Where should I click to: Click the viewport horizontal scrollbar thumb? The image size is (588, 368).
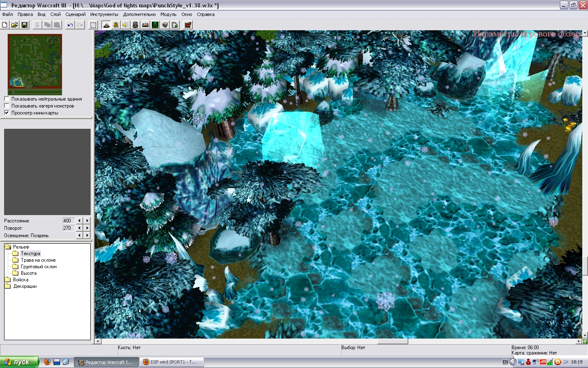393,341
